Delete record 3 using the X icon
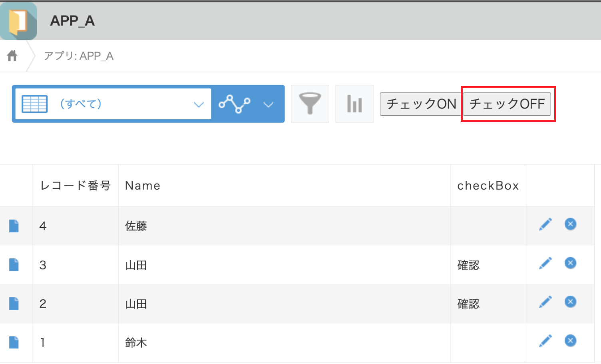This screenshot has height=364, width=601. click(570, 263)
